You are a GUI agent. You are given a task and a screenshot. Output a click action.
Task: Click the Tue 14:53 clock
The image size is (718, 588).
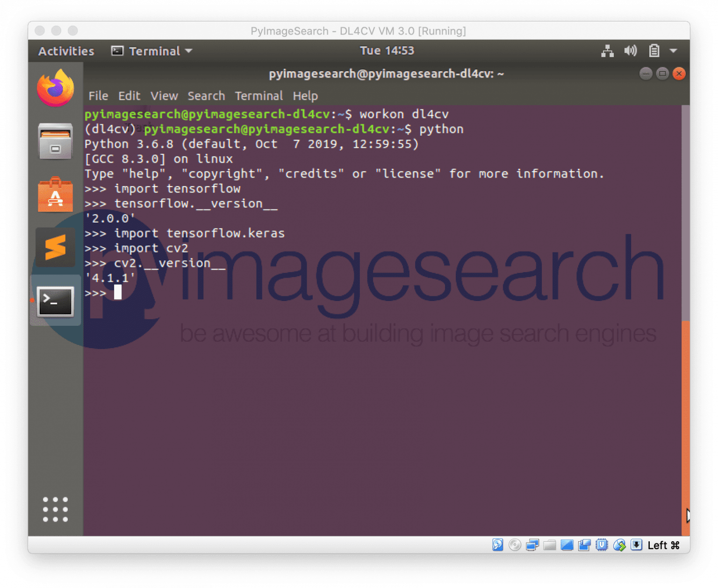click(x=387, y=50)
